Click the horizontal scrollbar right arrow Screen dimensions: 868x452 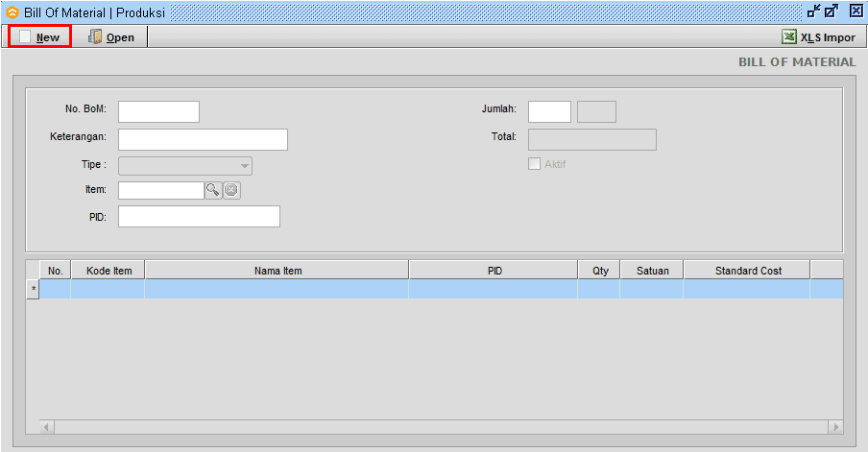836,426
